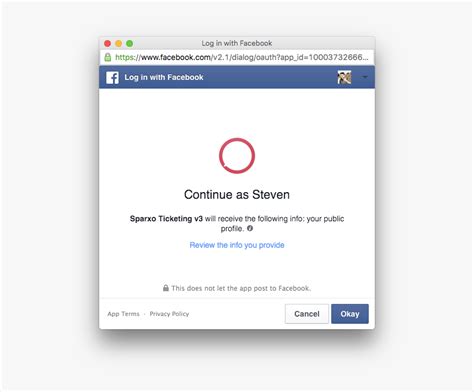The height and width of the screenshot is (392, 474).
Task: Maximize the window with the green button
Action: click(x=130, y=43)
